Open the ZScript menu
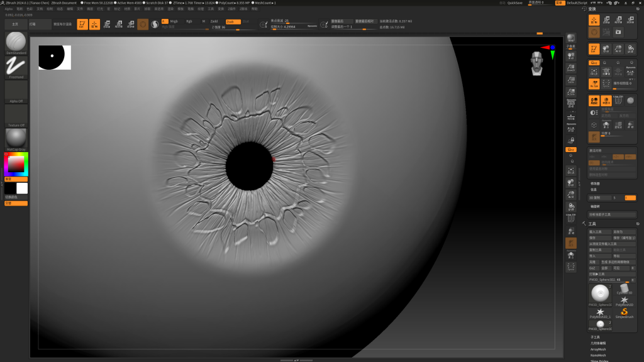Screen dimensions: 644x362 (243, 9)
